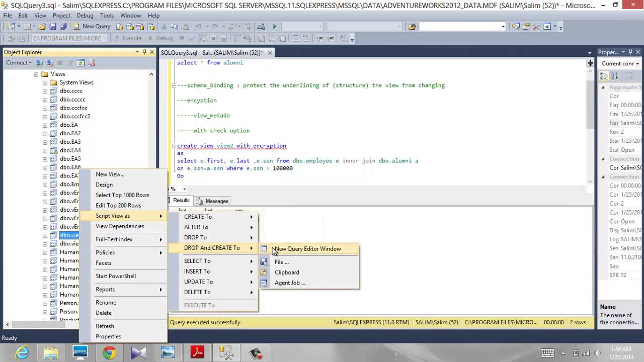This screenshot has width=644, height=362.
Task: Open the empty search combo box dropdown
Action: coord(503,27)
